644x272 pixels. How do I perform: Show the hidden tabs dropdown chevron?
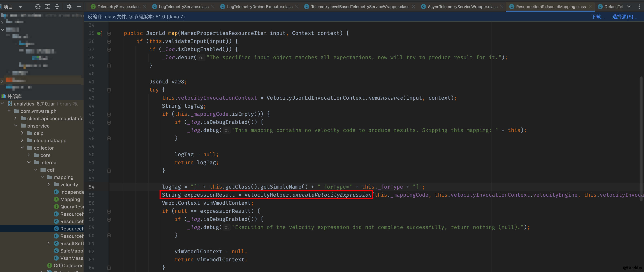[x=629, y=7]
